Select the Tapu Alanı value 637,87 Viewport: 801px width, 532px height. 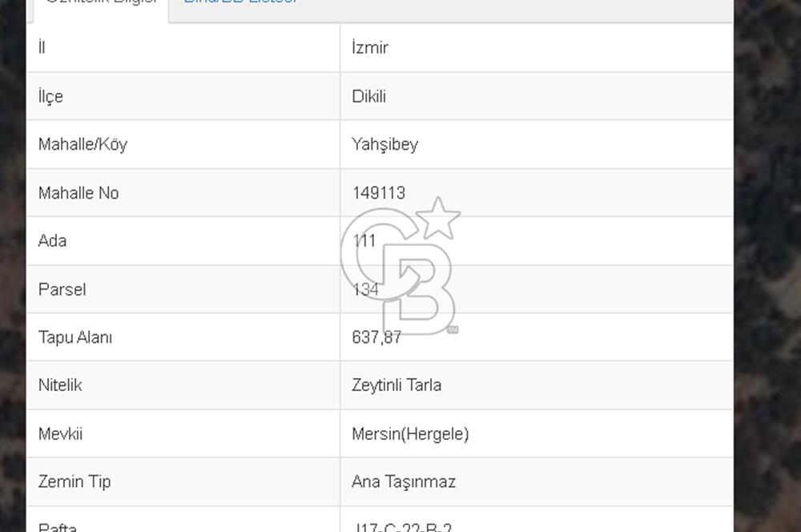[376, 337]
